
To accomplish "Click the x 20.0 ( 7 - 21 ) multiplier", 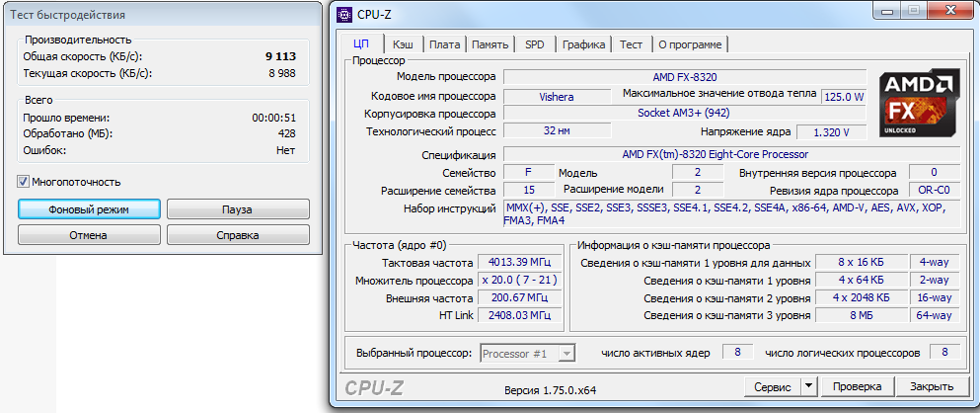I will 520,280.
